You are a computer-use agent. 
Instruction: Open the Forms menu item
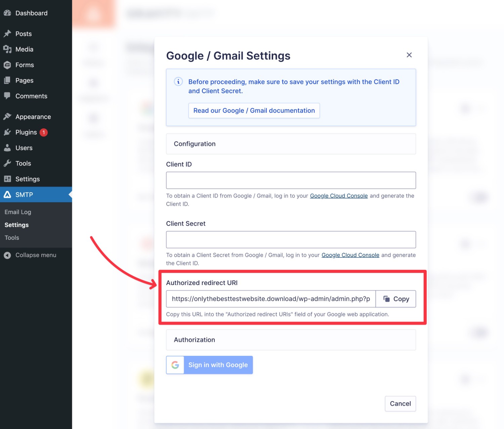[x=36, y=65]
